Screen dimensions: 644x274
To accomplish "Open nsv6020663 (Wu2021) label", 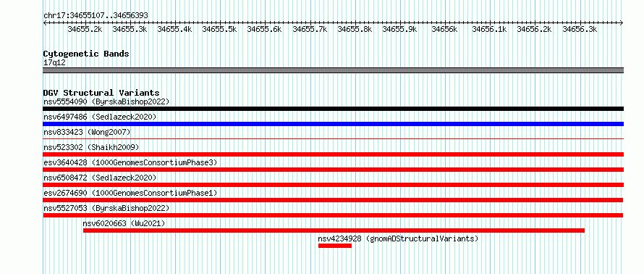I will point(124,223).
